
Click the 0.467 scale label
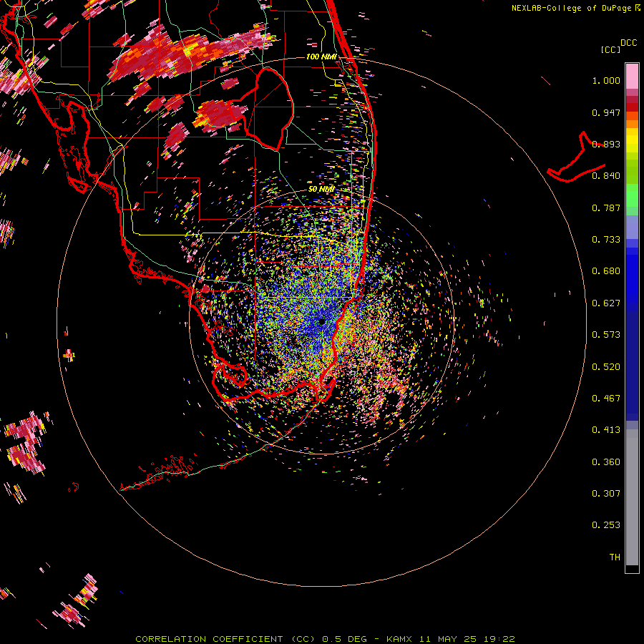coord(606,399)
